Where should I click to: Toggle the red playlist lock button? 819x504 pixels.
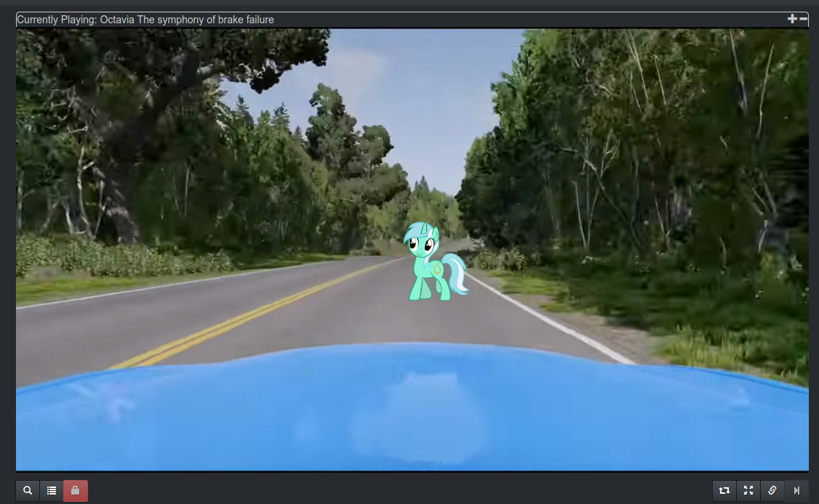(76, 491)
